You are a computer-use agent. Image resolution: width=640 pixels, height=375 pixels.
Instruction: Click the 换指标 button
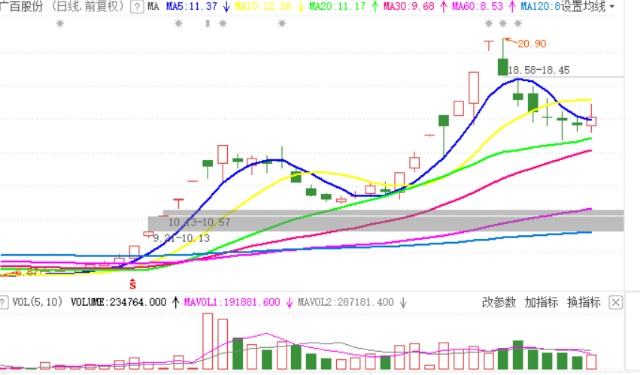(x=584, y=302)
